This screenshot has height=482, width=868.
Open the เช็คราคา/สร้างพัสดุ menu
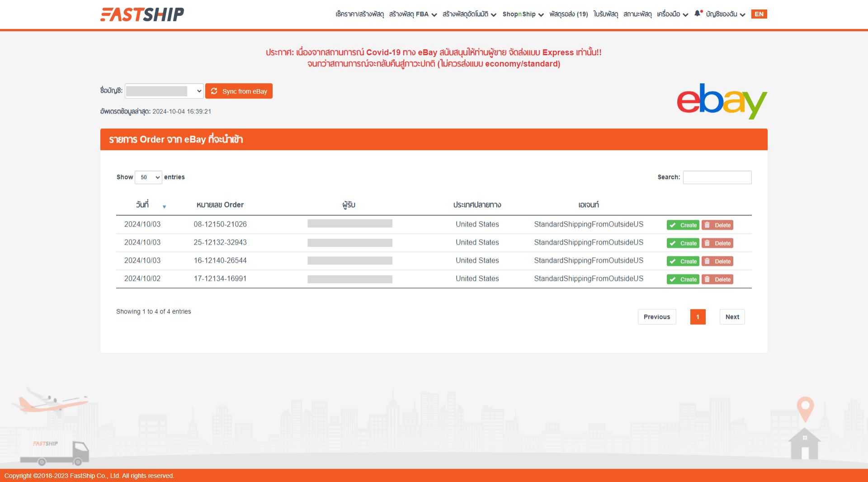pyautogui.click(x=359, y=14)
